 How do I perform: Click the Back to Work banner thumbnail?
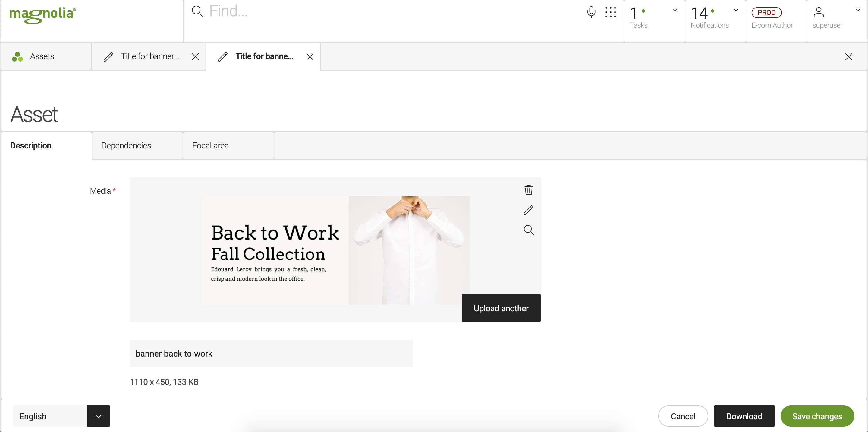coord(336,250)
